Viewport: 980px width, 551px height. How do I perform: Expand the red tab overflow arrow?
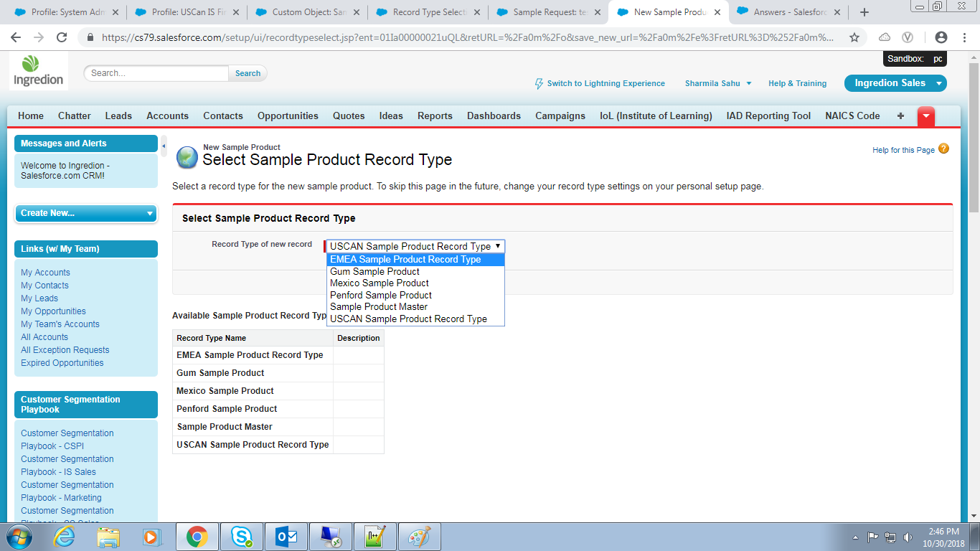[926, 116]
